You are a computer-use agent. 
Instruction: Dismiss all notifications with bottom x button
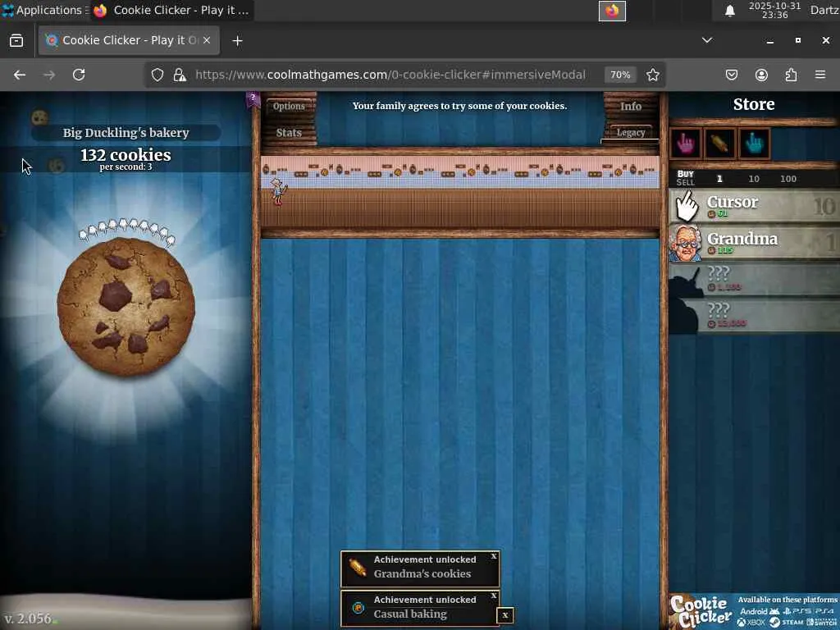click(505, 615)
